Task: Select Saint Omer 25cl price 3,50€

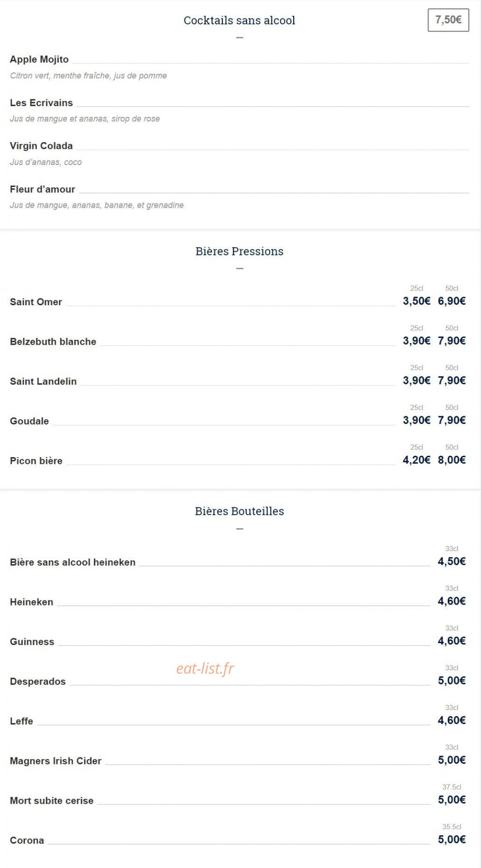Action: (x=416, y=301)
